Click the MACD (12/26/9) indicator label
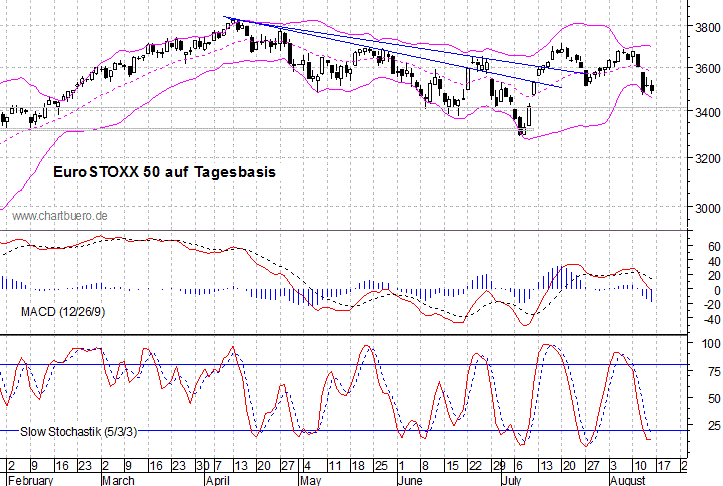The height and width of the screenshot is (486, 723). tap(63, 312)
